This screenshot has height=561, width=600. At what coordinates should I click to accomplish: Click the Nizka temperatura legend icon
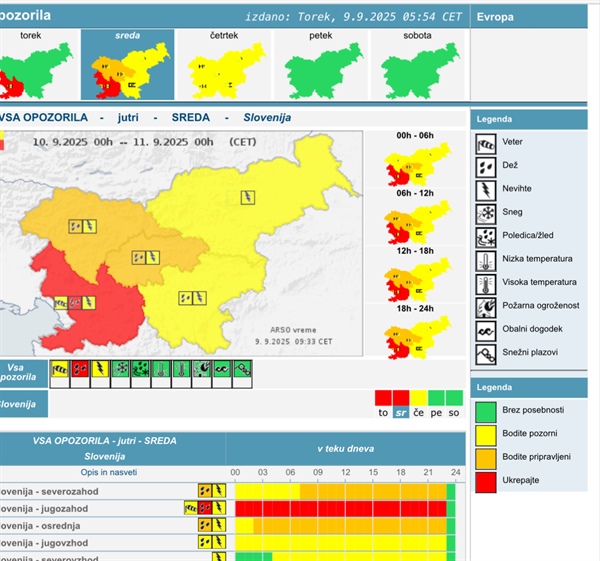pos(486,261)
